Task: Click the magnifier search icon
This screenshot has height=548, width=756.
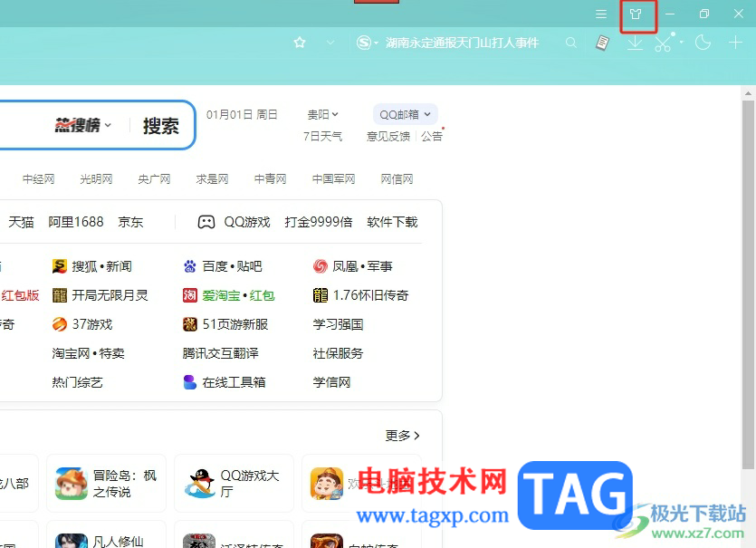Action: click(x=571, y=43)
